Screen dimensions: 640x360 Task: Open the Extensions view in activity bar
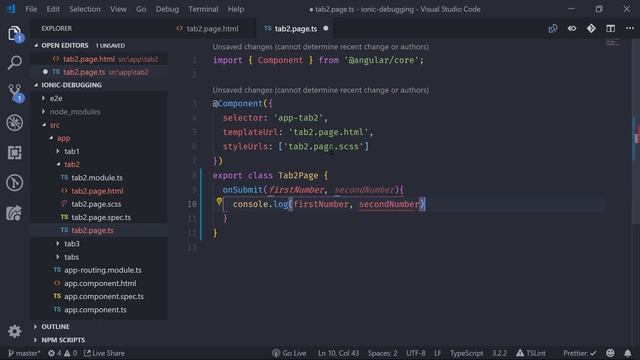[15, 153]
